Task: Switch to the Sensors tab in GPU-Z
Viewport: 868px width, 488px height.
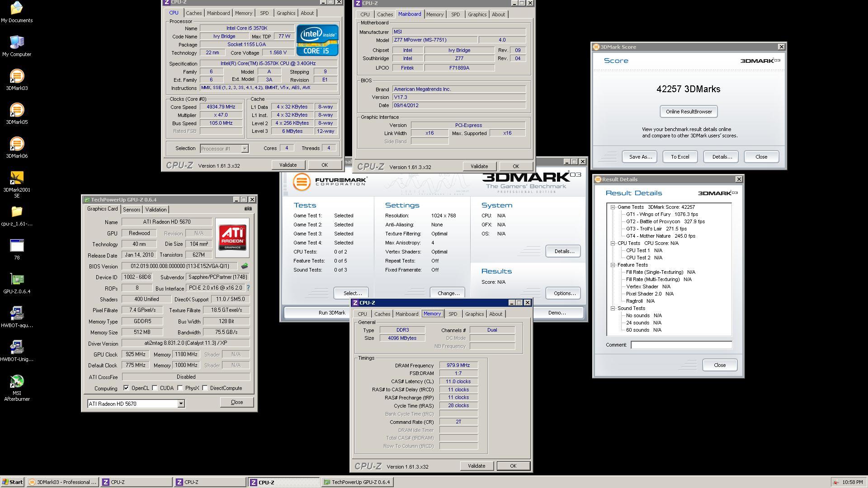Action: (x=132, y=210)
